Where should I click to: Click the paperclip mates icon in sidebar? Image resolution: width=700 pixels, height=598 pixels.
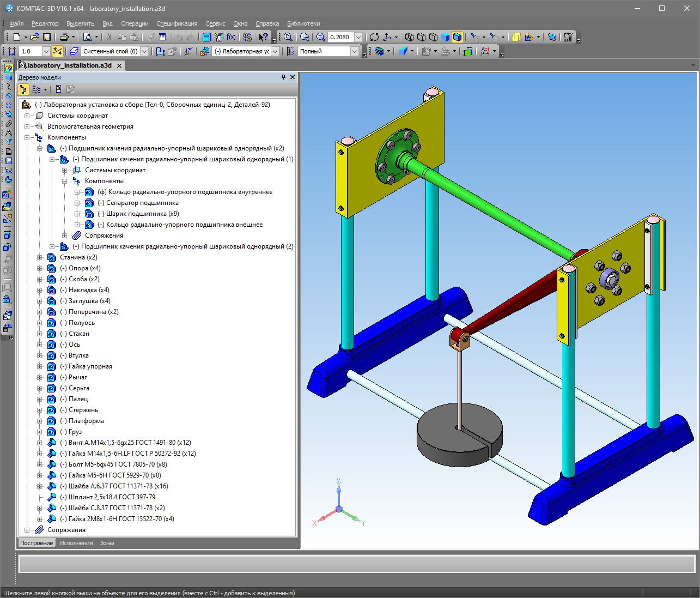click(x=8, y=124)
